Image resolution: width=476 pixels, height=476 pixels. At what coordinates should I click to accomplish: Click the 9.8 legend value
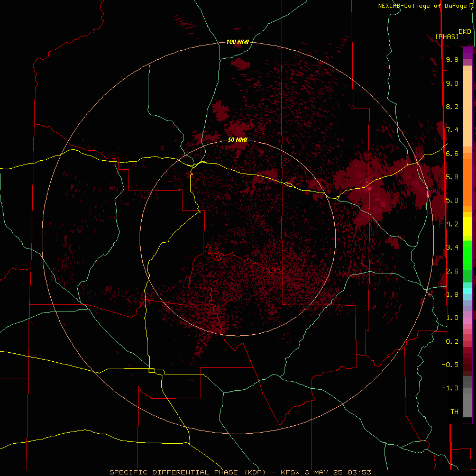pyautogui.click(x=452, y=59)
